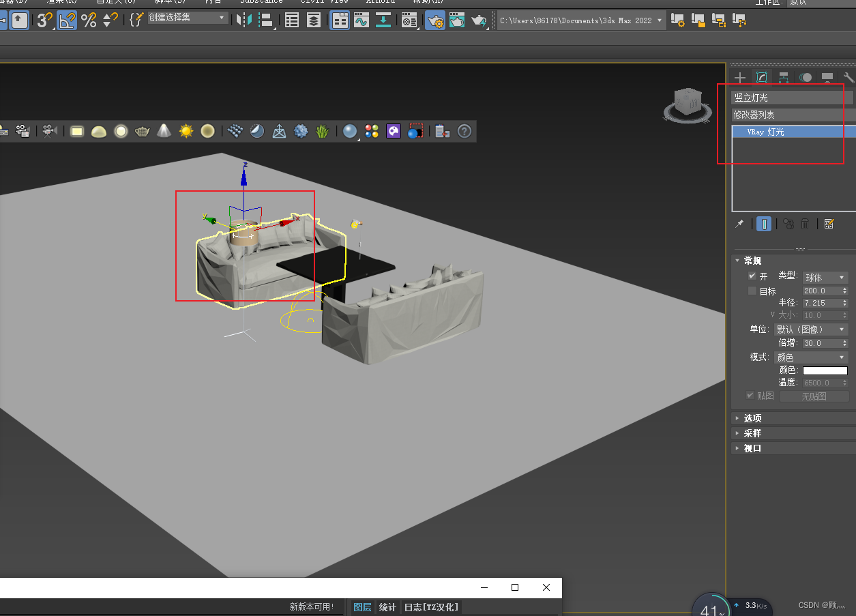
Task: Click the four colored spheres icon
Action: (x=372, y=131)
